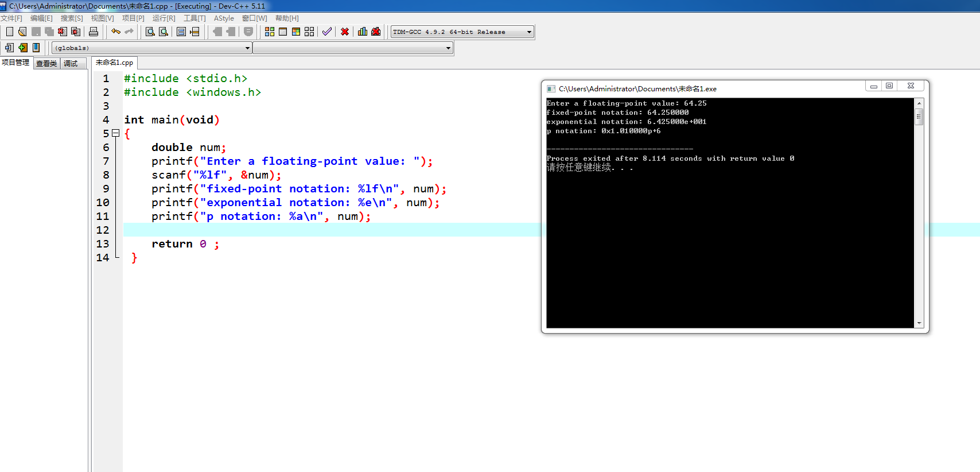Switch to the 查看类 tab
The image size is (980, 472).
click(x=46, y=64)
